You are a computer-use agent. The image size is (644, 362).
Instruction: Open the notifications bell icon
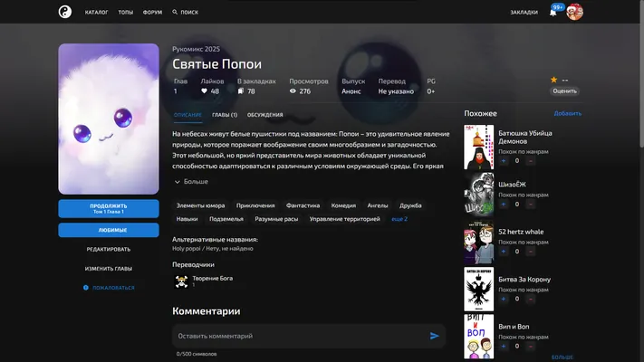click(553, 13)
